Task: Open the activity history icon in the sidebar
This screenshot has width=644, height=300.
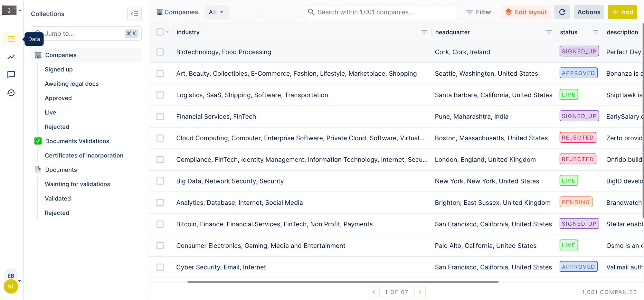Action: [x=11, y=93]
